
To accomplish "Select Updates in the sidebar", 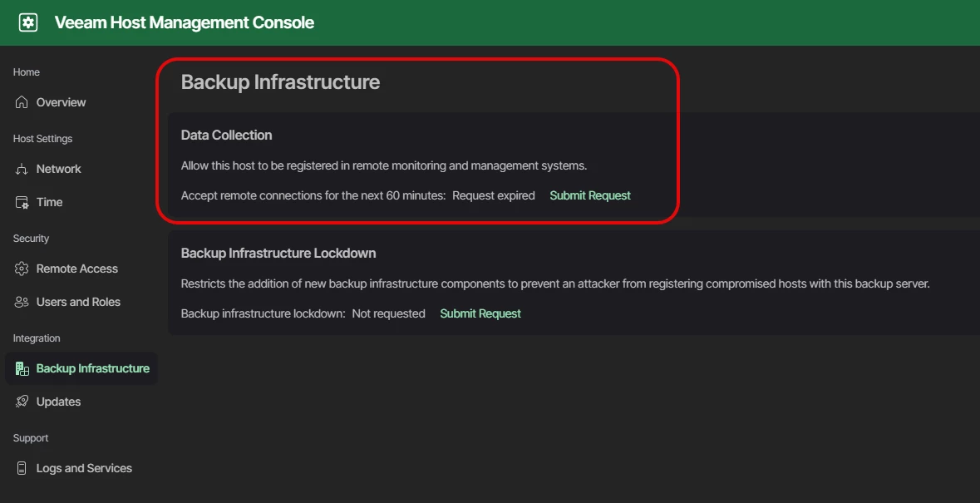I will point(58,402).
